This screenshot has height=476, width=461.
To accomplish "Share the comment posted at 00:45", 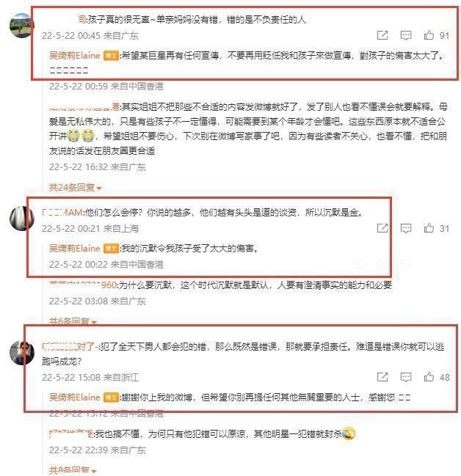I will coord(382,35).
